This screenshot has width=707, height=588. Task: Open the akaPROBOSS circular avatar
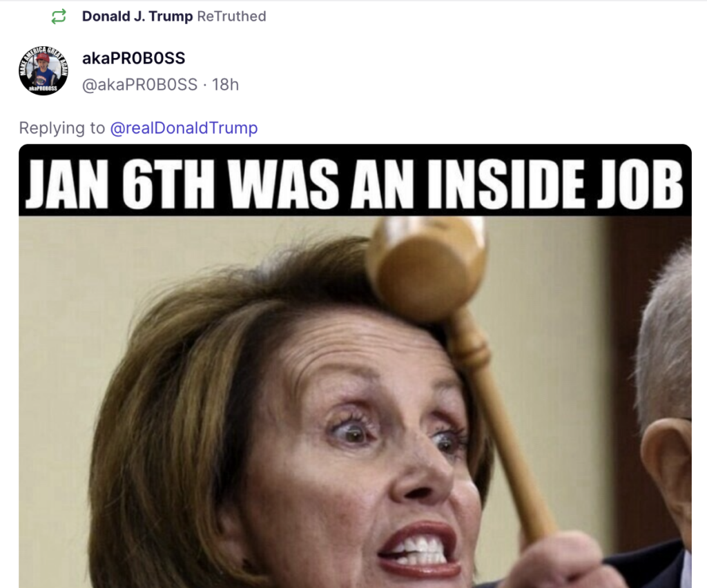point(43,70)
